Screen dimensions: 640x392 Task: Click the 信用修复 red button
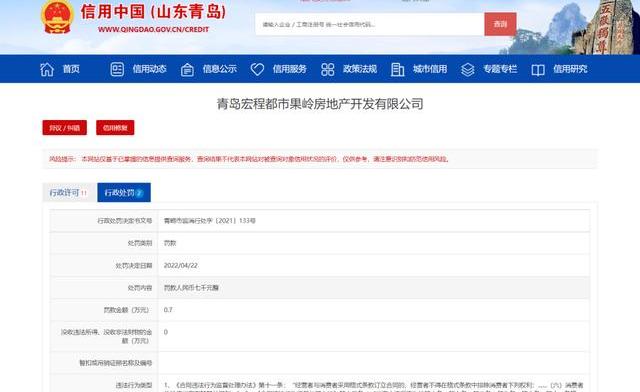(x=115, y=128)
